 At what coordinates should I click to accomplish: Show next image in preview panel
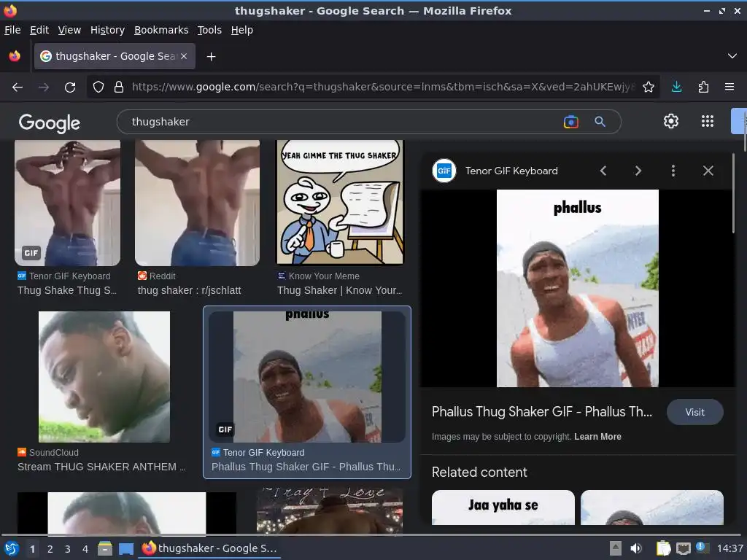[638, 171]
